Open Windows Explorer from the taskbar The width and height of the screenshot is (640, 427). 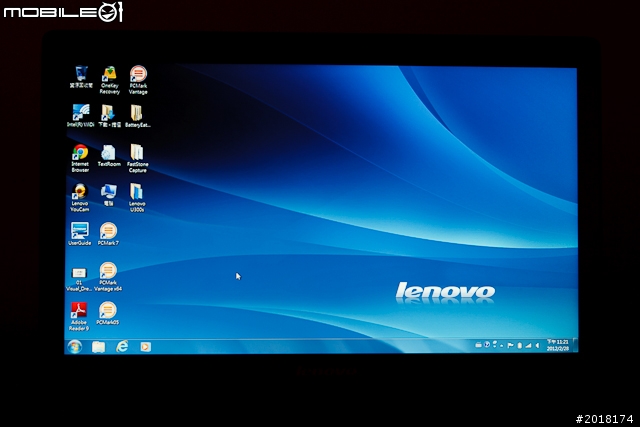[x=98, y=347]
